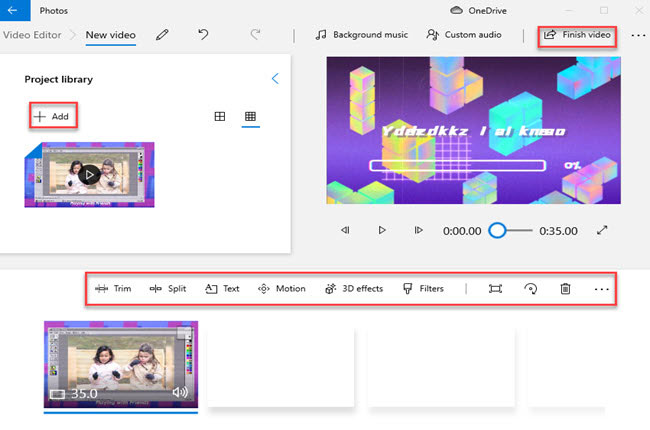This screenshot has width=650, height=430.
Task: Add media to the project library
Action: click(53, 117)
